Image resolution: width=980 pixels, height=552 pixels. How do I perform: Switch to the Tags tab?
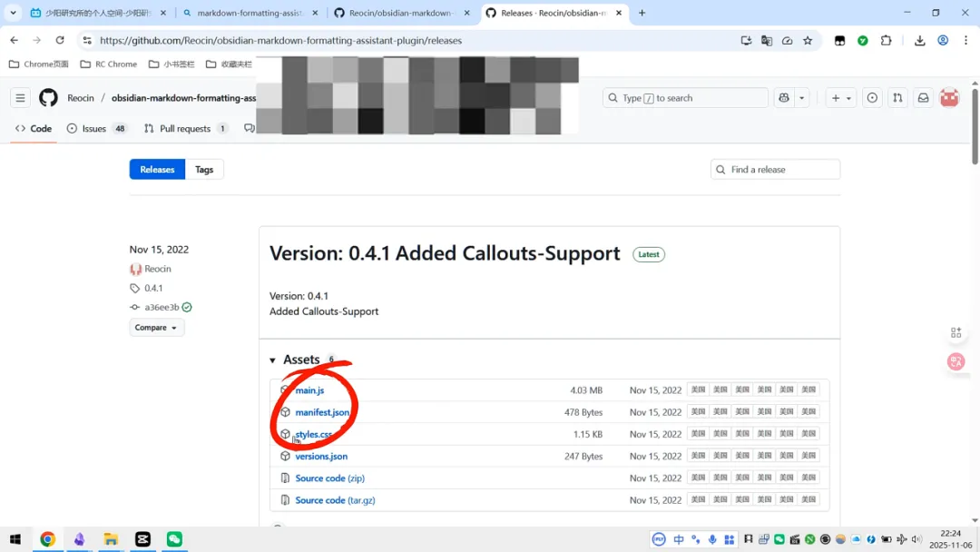(204, 170)
